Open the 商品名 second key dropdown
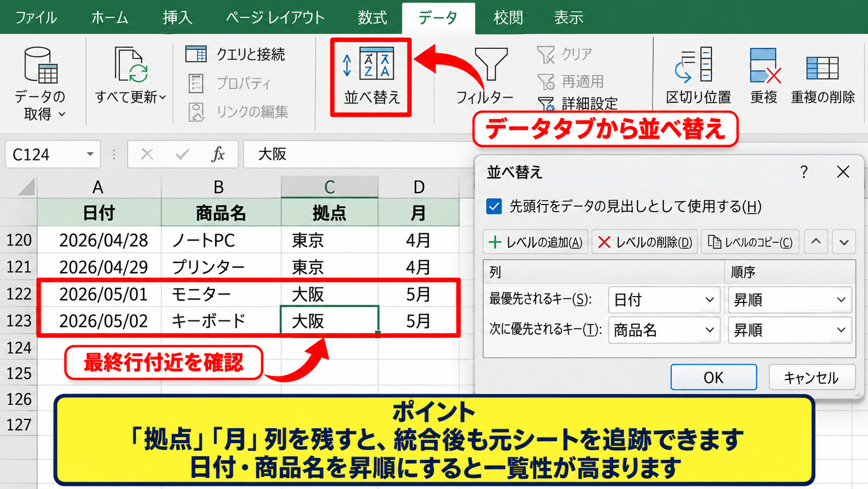 (x=664, y=330)
